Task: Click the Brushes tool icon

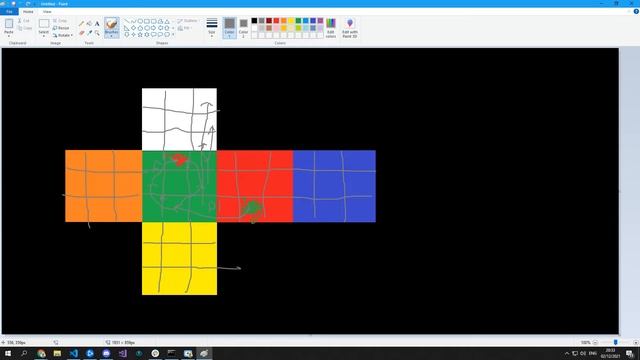Action: pos(111,23)
